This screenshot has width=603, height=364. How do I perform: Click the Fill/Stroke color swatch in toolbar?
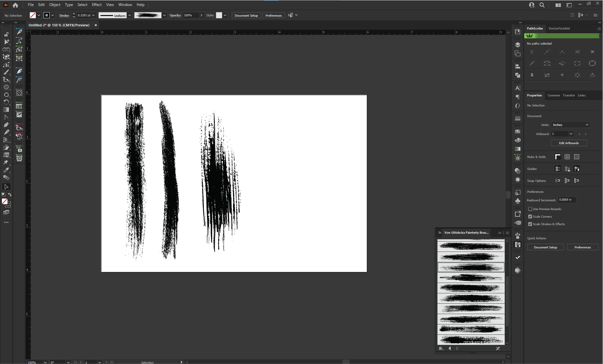(5, 202)
